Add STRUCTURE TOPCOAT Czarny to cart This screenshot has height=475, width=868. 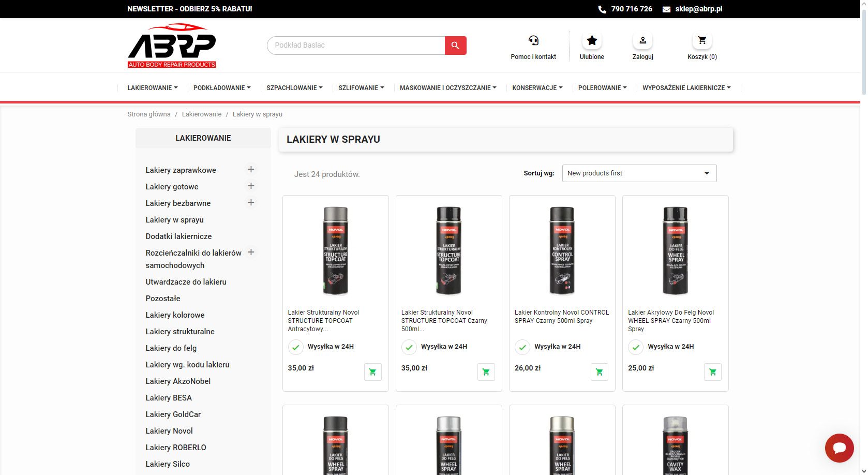(486, 372)
